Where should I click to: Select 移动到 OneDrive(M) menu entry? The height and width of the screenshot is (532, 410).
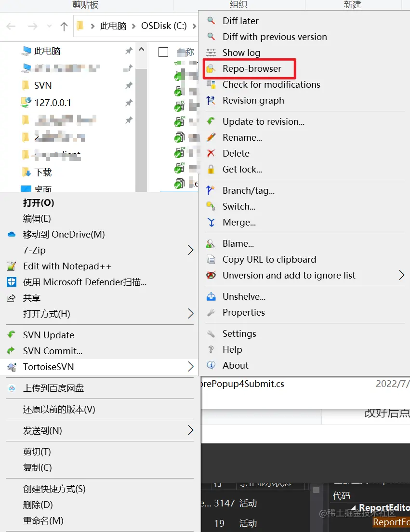pyautogui.click(x=64, y=234)
